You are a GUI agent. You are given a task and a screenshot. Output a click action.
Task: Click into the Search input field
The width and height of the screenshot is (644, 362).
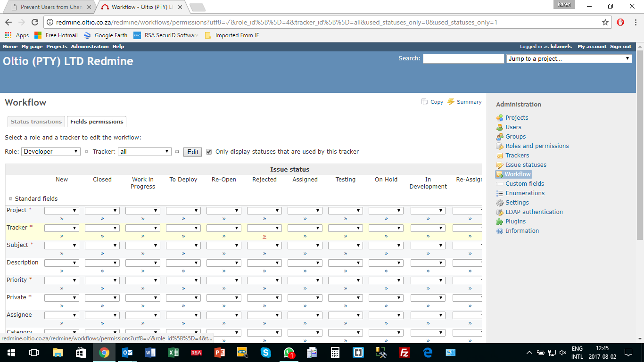coord(463,59)
